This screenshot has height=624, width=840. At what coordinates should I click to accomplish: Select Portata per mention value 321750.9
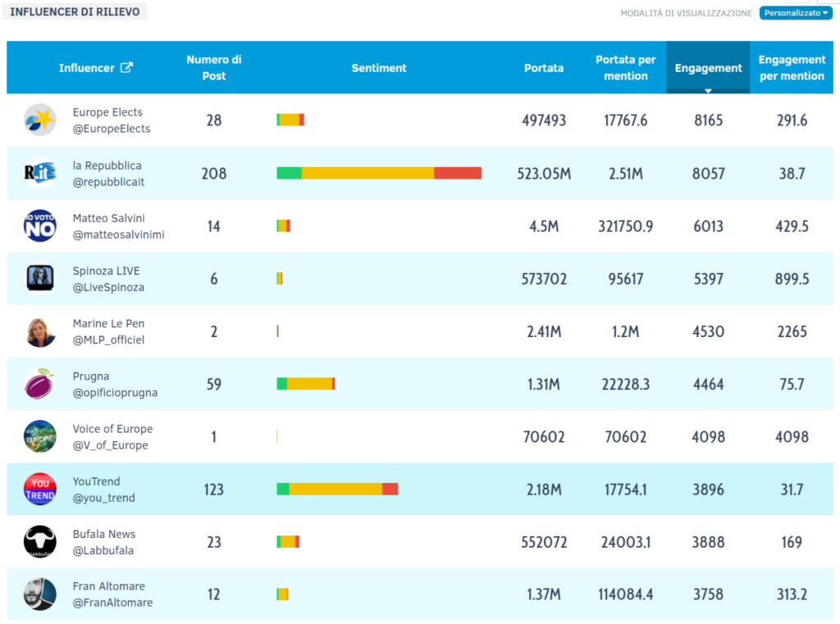tap(626, 226)
